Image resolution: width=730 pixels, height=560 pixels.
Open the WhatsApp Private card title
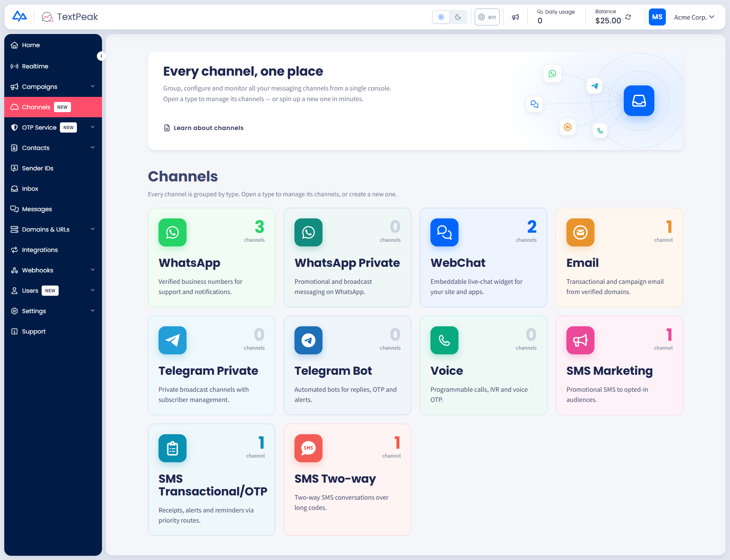pyautogui.click(x=347, y=263)
